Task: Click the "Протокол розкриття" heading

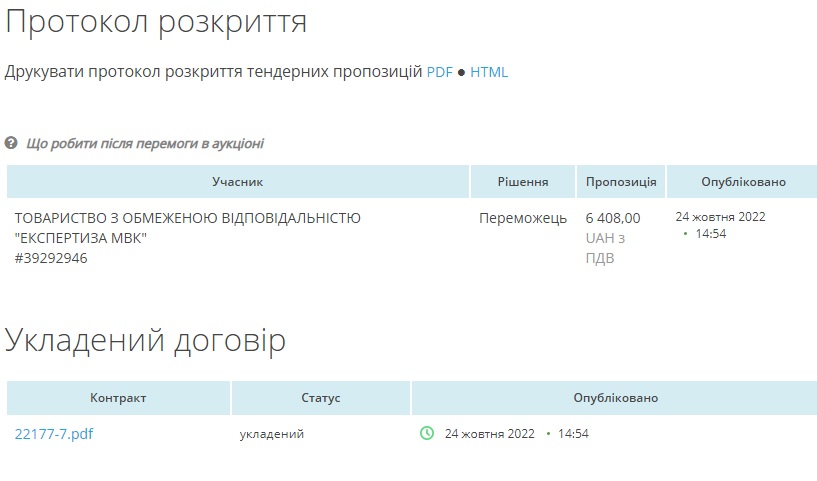Action: point(156,22)
